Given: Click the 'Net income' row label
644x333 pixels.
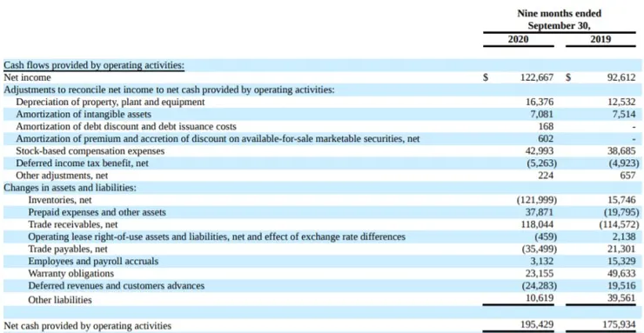Looking at the screenshot, I should (x=28, y=77).
